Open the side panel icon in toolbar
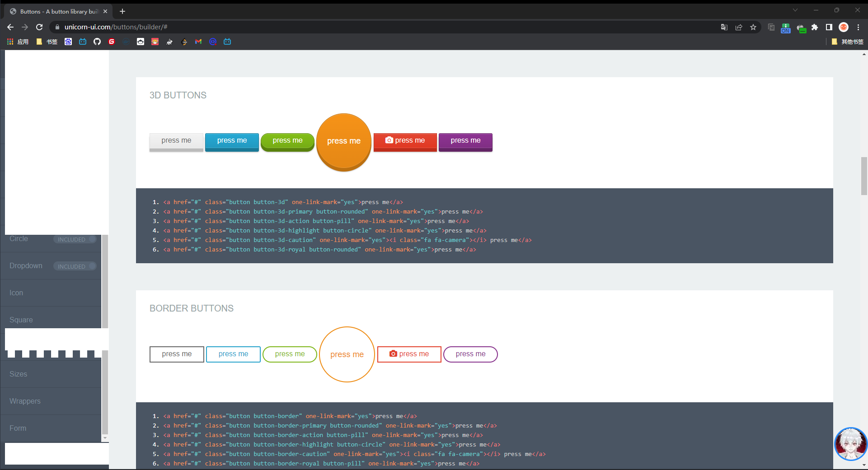 pos(829,27)
